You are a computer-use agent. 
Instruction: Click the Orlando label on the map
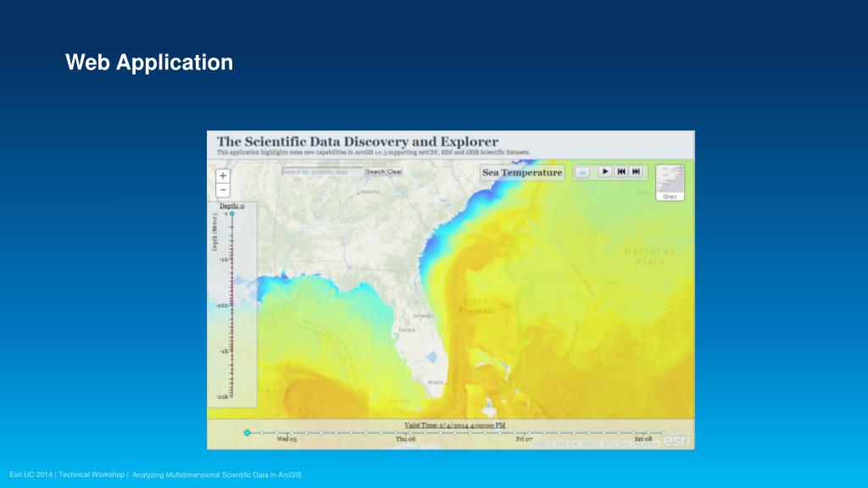coord(423,316)
